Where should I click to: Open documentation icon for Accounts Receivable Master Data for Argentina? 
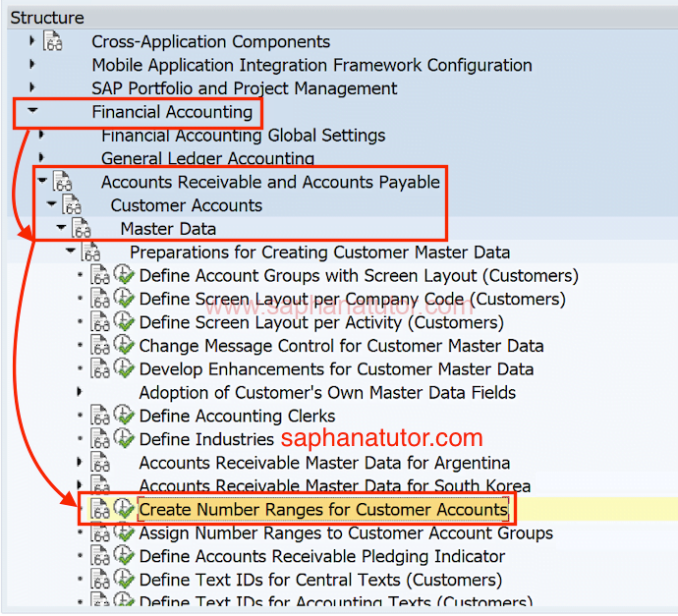[x=100, y=462]
